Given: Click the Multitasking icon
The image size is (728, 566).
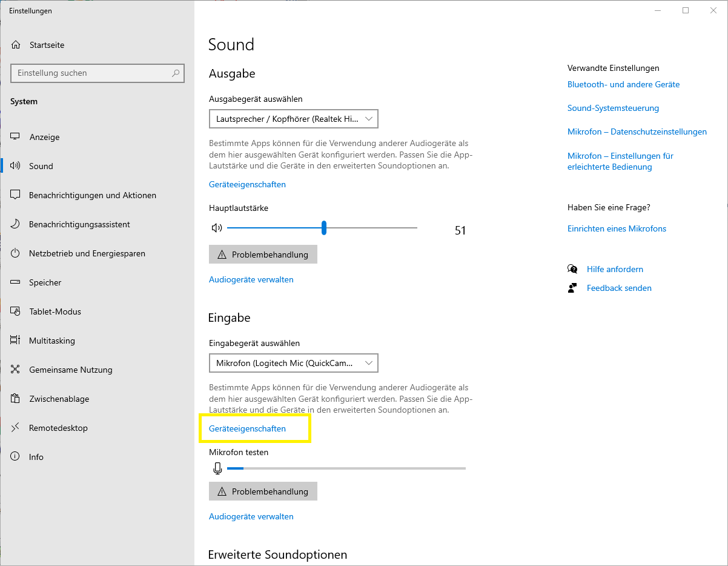Looking at the screenshot, I should click(16, 341).
